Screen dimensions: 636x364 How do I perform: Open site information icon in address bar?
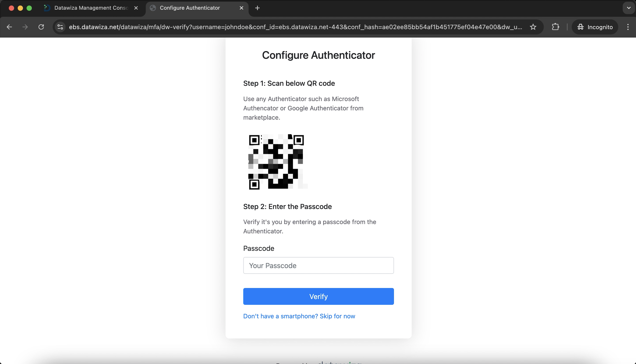pyautogui.click(x=60, y=27)
